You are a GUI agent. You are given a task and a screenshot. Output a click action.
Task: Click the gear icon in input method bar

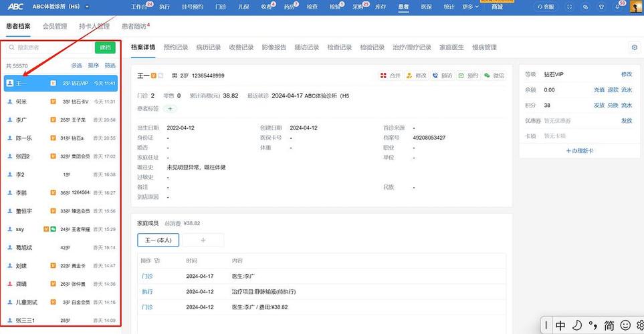(x=640, y=325)
